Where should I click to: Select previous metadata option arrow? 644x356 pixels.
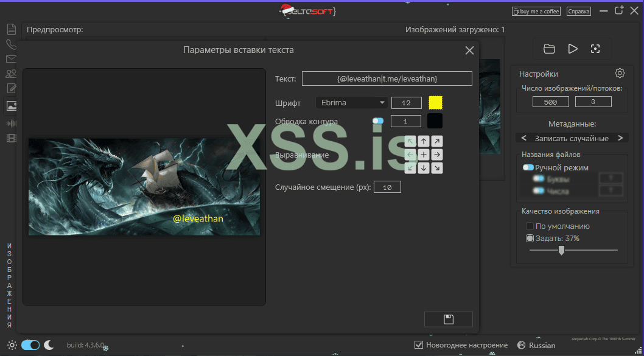523,138
